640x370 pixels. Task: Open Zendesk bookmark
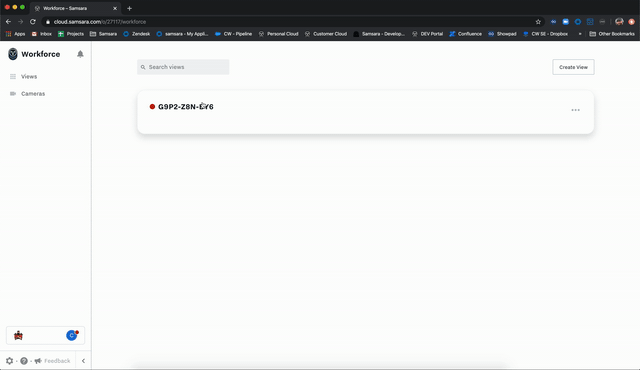click(x=137, y=34)
